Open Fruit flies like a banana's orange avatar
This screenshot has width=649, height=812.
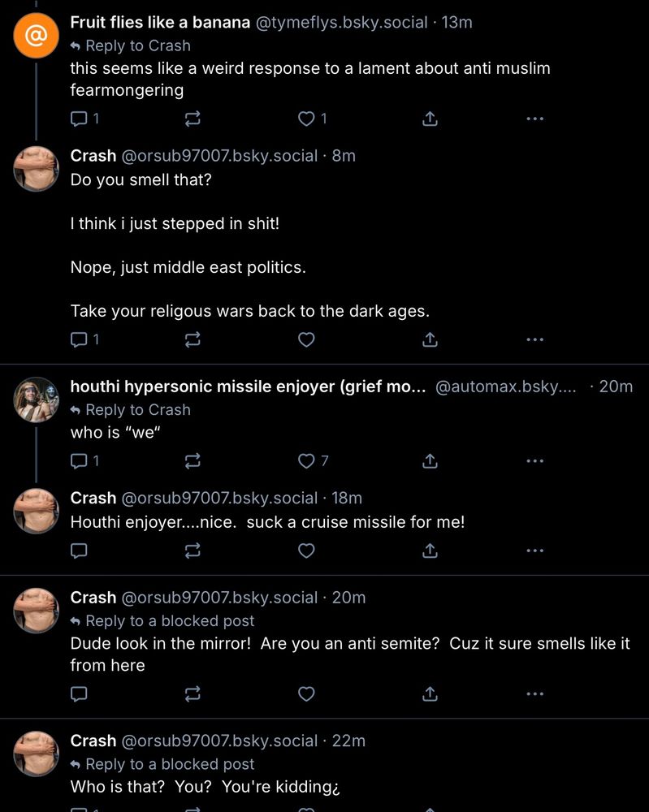[36, 36]
